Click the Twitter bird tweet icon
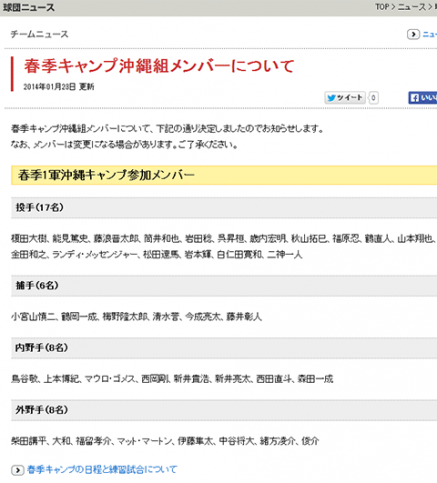Image resolution: width=437 pixels, height=483 pixels. click(331, 98)
